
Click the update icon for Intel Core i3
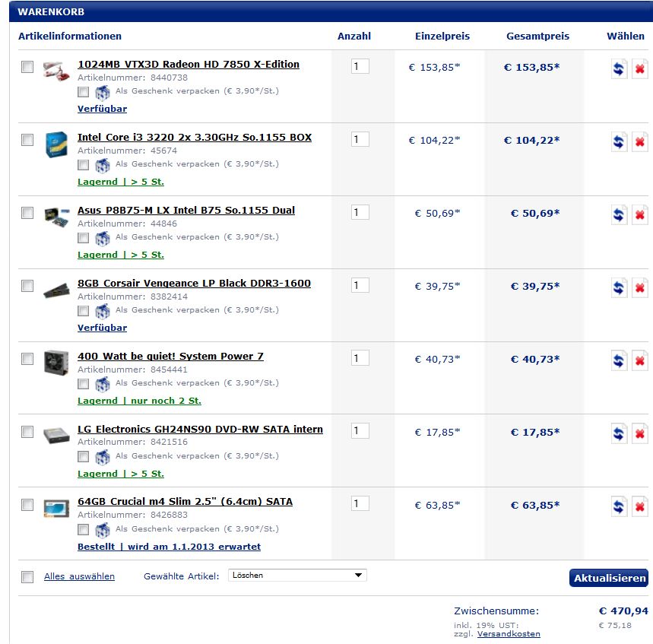(x=619, y=141)
